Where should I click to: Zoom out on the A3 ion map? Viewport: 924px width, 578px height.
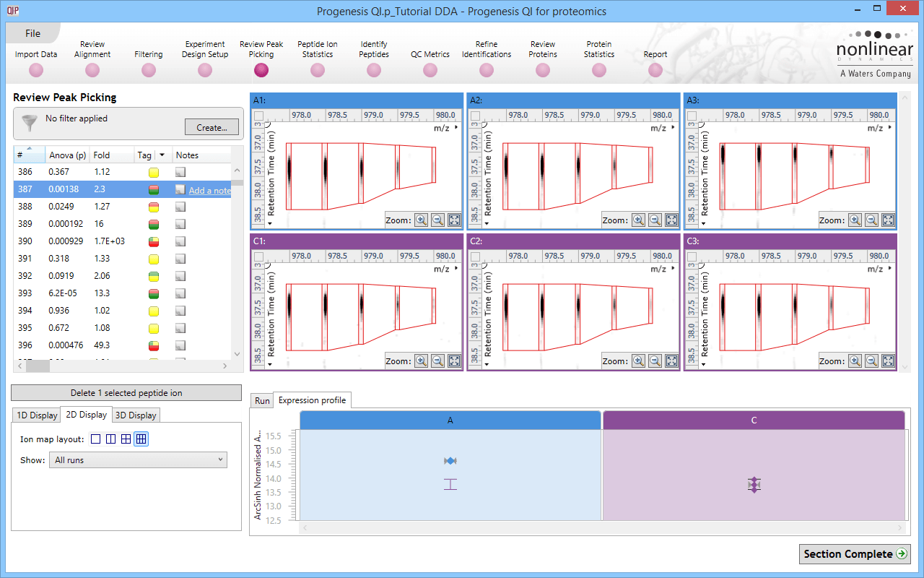(871, 220)
